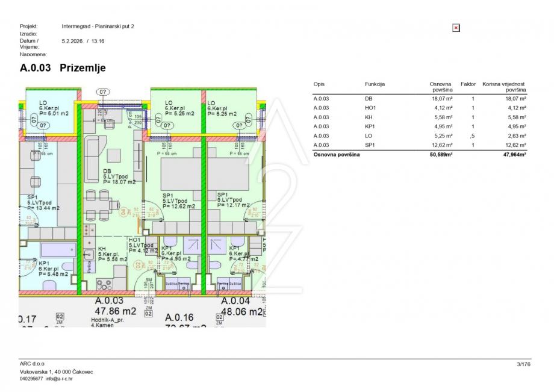
Task: Select the HO1 function row in the table
Action: (x=420, y=108)
